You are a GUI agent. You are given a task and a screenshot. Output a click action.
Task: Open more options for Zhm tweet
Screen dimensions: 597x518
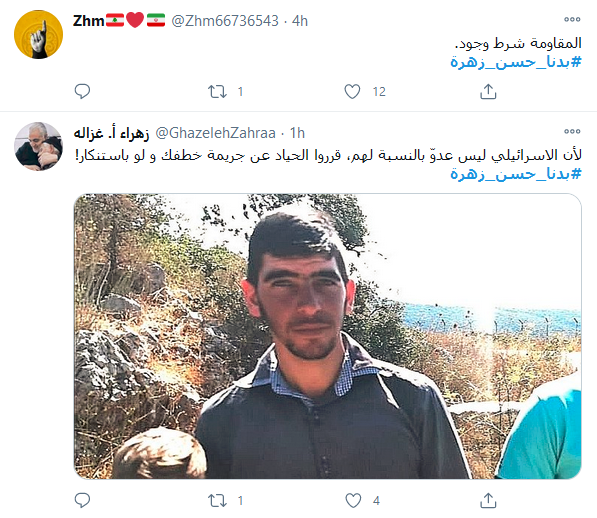[572, 19]
